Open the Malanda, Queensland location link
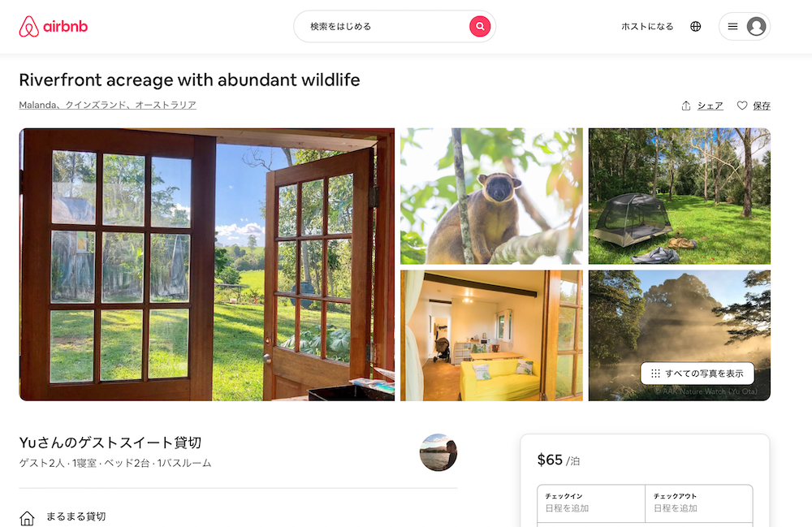 click(108, 105)
